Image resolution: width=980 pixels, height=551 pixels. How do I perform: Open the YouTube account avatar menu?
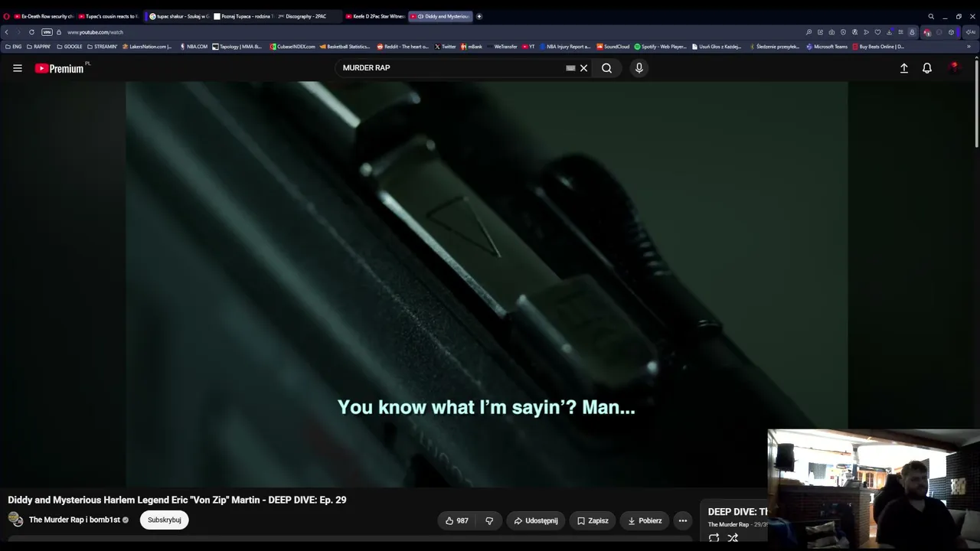[x=954, y=68]
